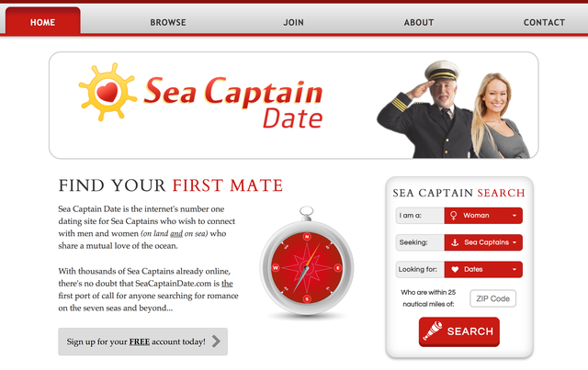Click the telescope icon on Search button
588x370 pixels.
pyautogui.click(x=433, y=331)
